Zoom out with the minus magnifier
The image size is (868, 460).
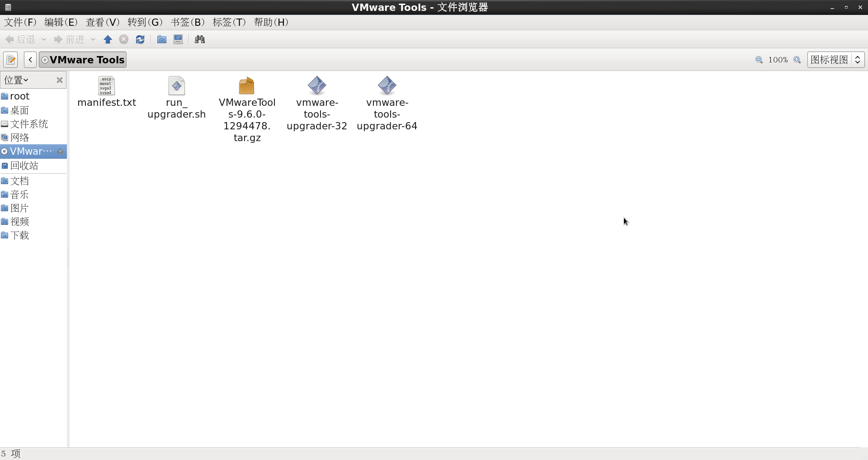coord(759,60)
